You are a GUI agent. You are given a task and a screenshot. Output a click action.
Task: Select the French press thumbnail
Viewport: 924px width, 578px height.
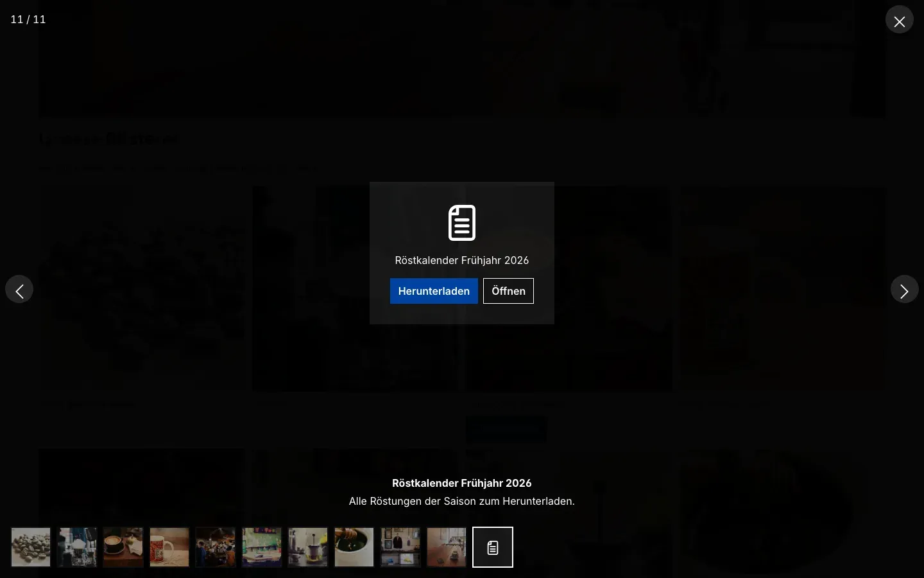point(308,547)
